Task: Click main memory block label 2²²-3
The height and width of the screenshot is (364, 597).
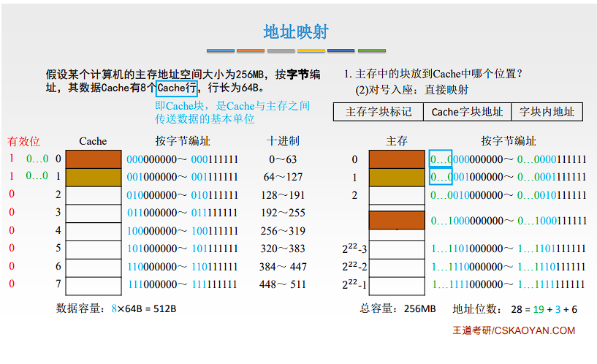Action: point(354,249)
